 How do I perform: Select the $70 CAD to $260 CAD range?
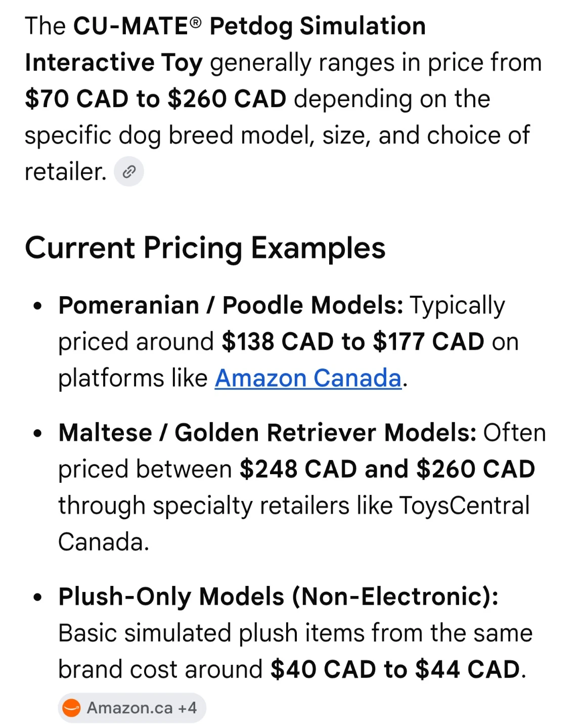point(156,99)
